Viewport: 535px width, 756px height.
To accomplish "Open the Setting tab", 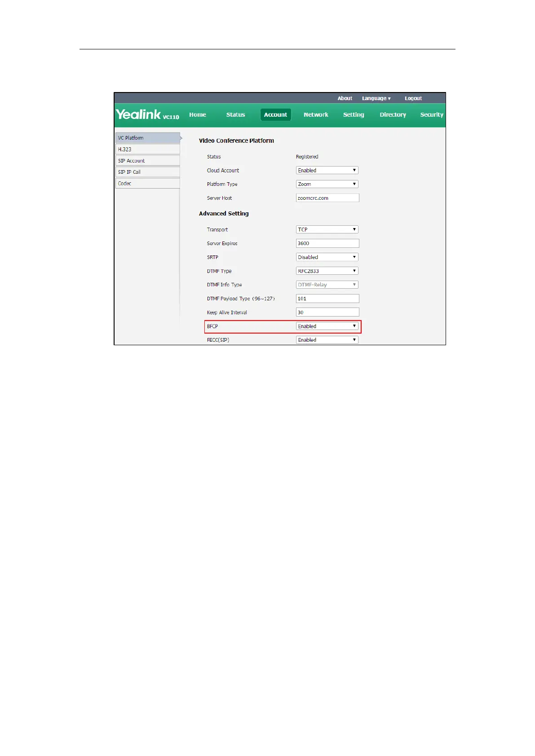I will tap(354, 115).
